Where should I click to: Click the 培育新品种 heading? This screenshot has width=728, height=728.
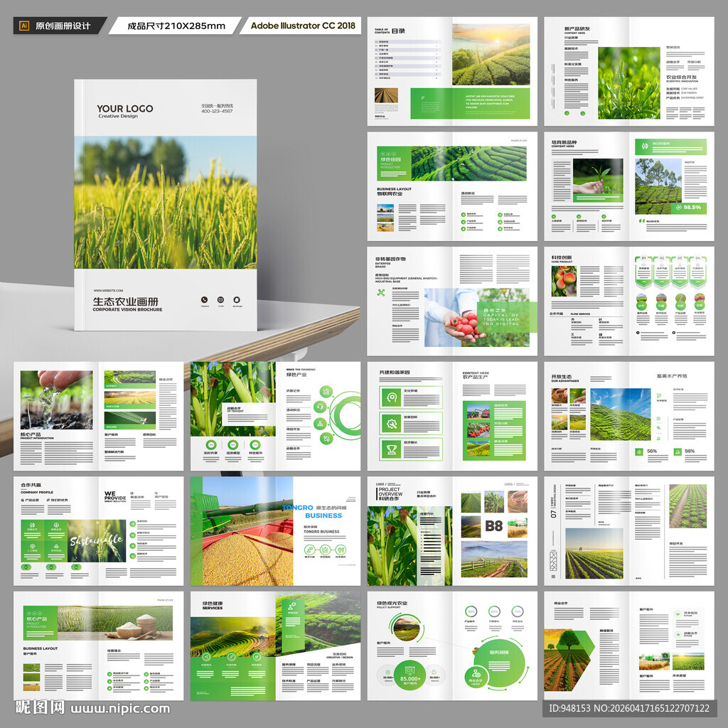tap(564, 142)
